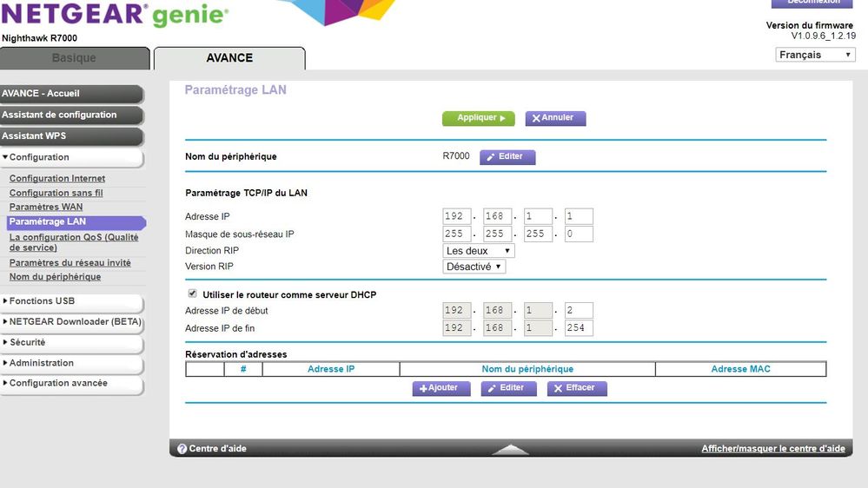Expand the Configuration avancée section
The height and width of the screenshot is (488, 868).
[x=72, y=384]
